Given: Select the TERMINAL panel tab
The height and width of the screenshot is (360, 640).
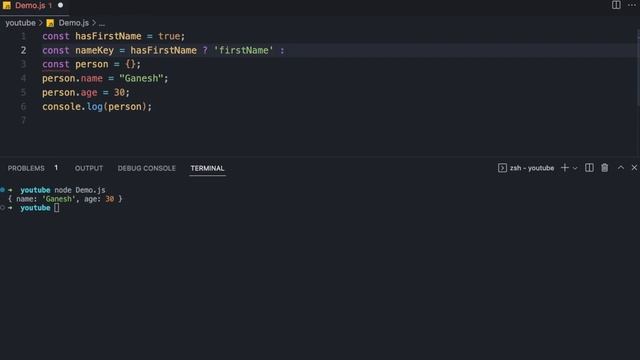Looking at the screenshot, I should (207, 168).
